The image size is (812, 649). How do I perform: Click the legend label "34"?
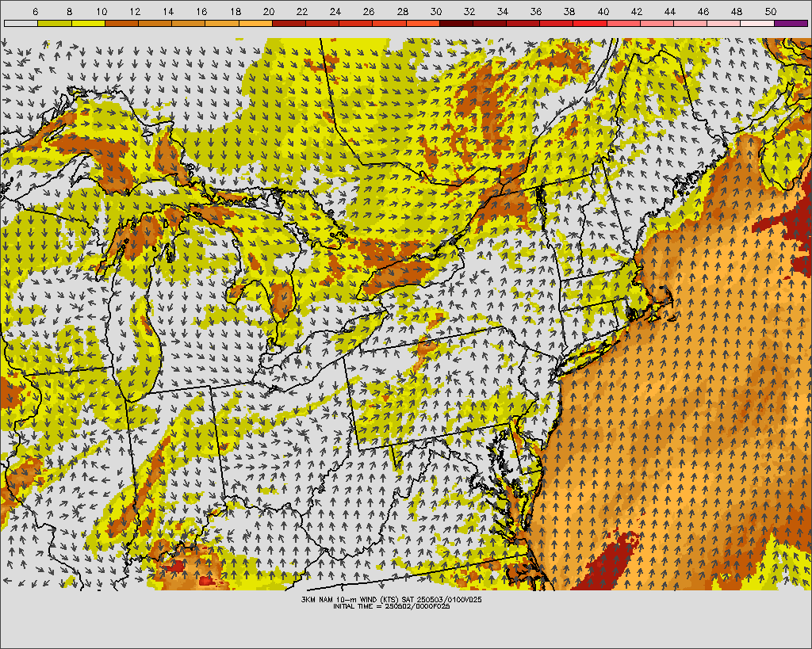point(503,11)
